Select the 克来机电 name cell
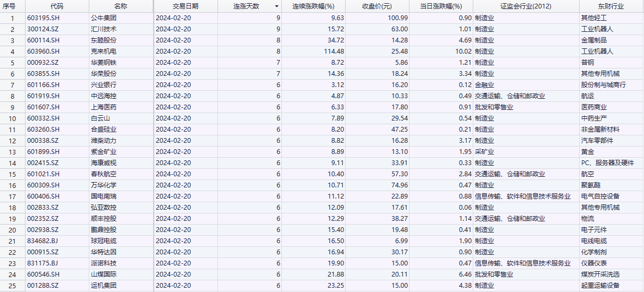This screenshot has width=644, height=292. click(104, 51)
